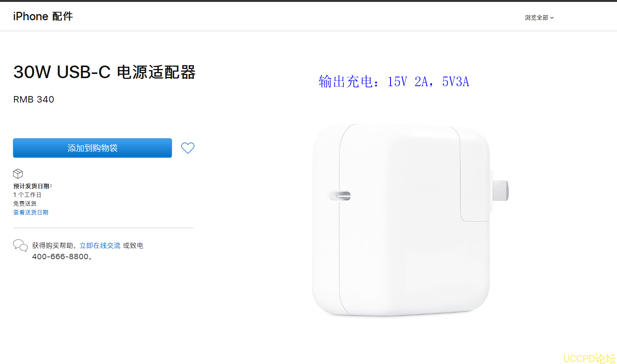Screen dimensions: 617x364
Task: Click the plug prongs on the adapter
Action: (500, 191)
